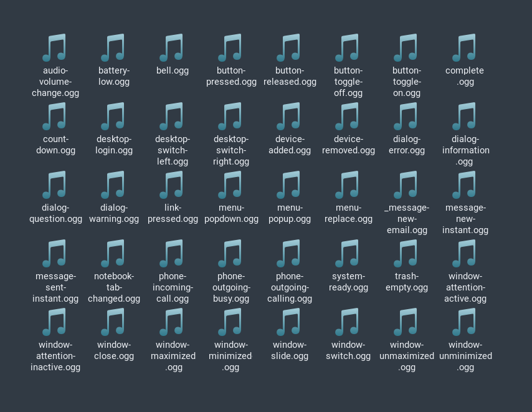
Task: Click the "device-removed.ogg" file name
Action: (348, 145)
